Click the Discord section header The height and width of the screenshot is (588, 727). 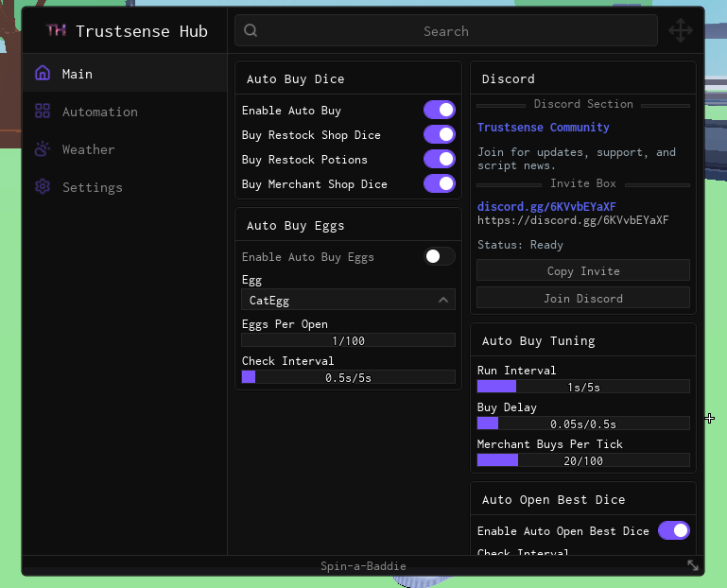pos(583,78)
